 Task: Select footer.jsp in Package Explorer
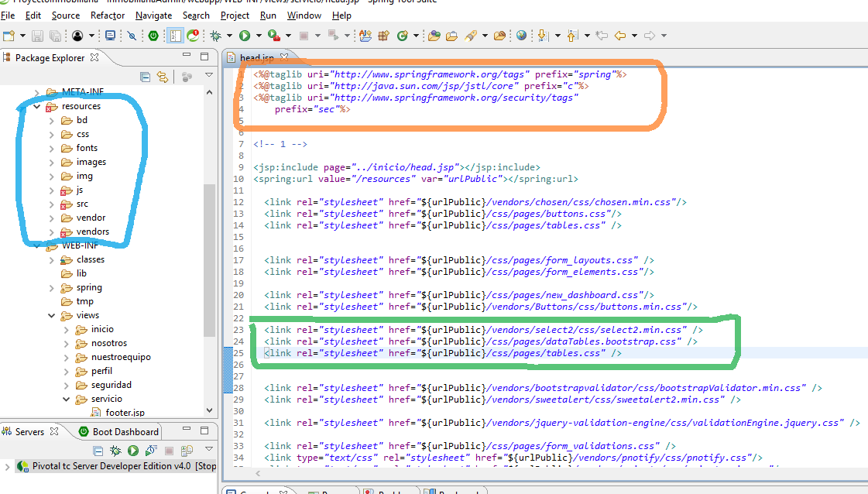(x=125, y=413)
